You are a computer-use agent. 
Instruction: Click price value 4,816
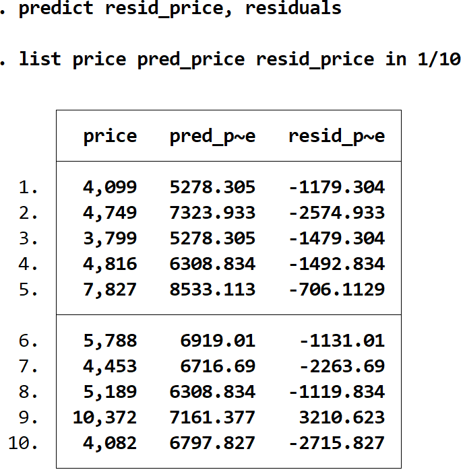110,264
